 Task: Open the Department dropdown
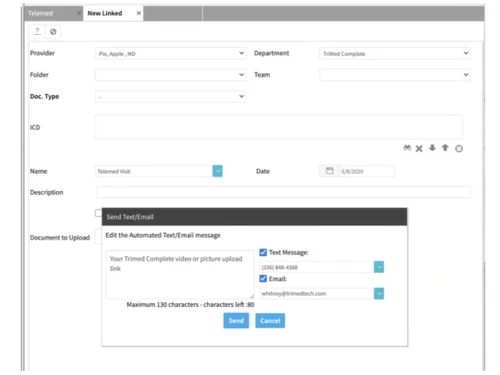(x=395, y=53)
